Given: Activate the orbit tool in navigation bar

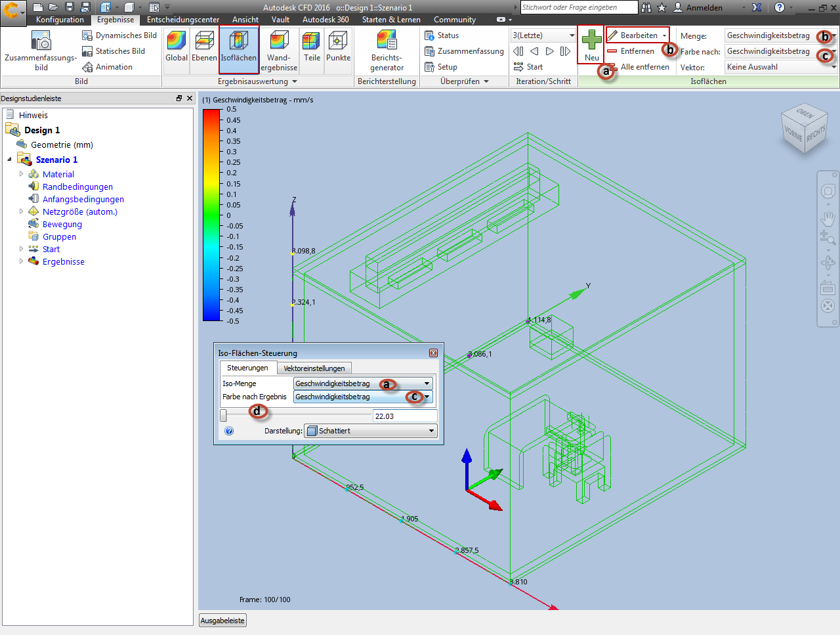Looking at the screenshot, I should 828,263.
